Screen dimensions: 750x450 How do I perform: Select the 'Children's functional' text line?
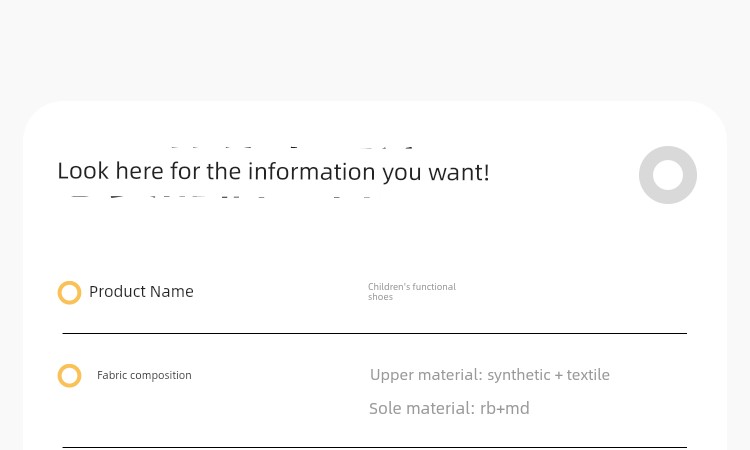click(412, 286)
